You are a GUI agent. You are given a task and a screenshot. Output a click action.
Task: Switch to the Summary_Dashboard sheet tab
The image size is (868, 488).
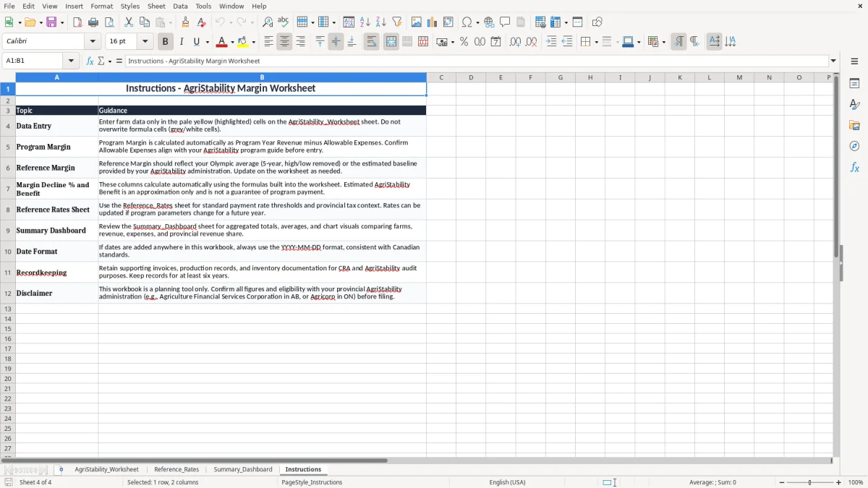pyautogui.click(x=243, y=470)
